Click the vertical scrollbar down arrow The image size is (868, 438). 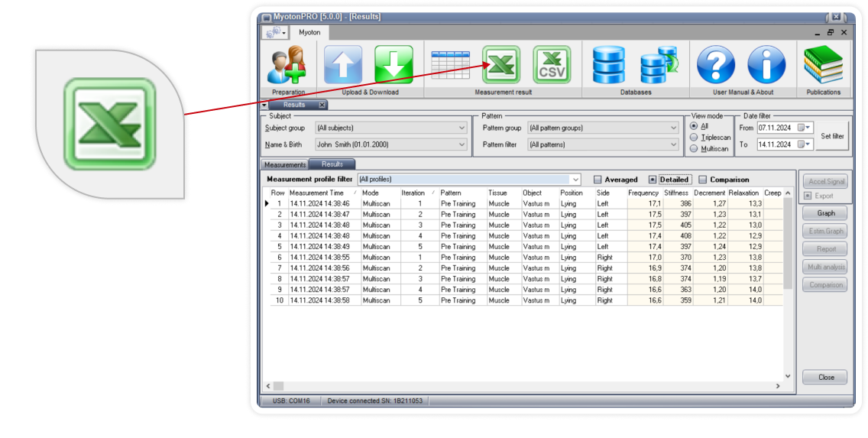789,376
